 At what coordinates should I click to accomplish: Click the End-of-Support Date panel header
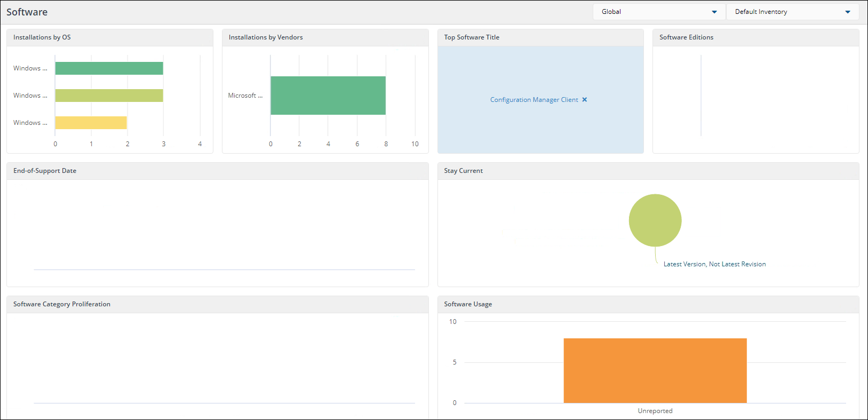coord(45,171)
